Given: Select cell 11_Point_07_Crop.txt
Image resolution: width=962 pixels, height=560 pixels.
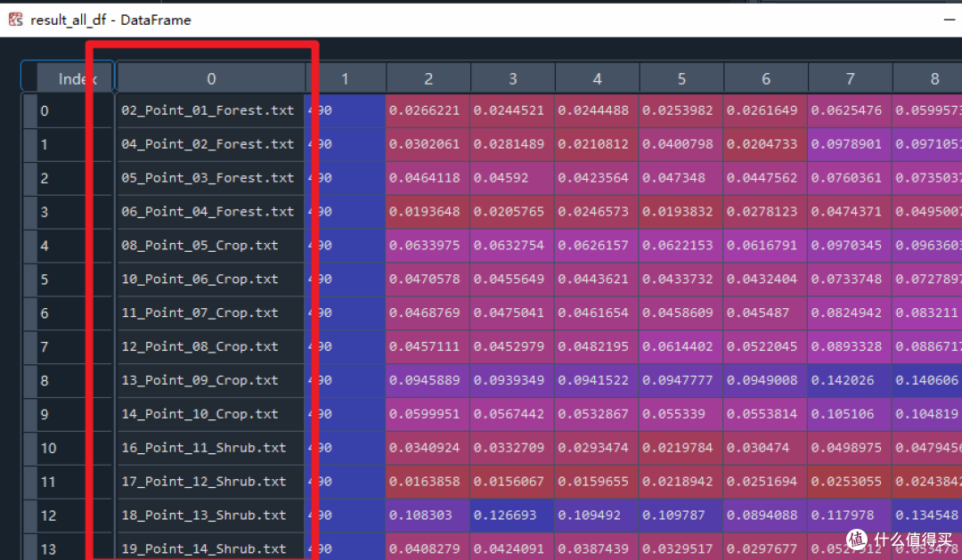Looking at the screenshot, I should [211, 313].
